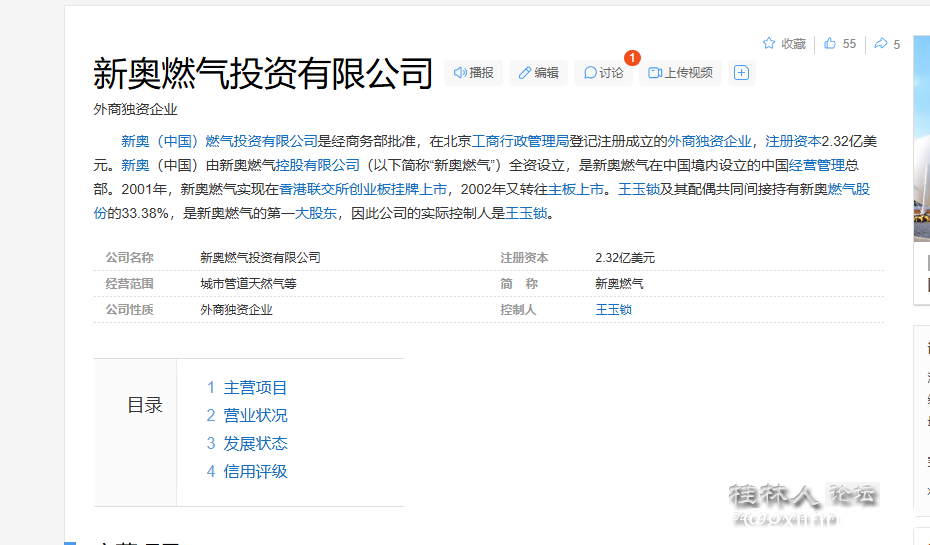Click the page title 新奥燃气投资有限公司
The height and width of the screenshot is (545, 930).
[263, 74]
